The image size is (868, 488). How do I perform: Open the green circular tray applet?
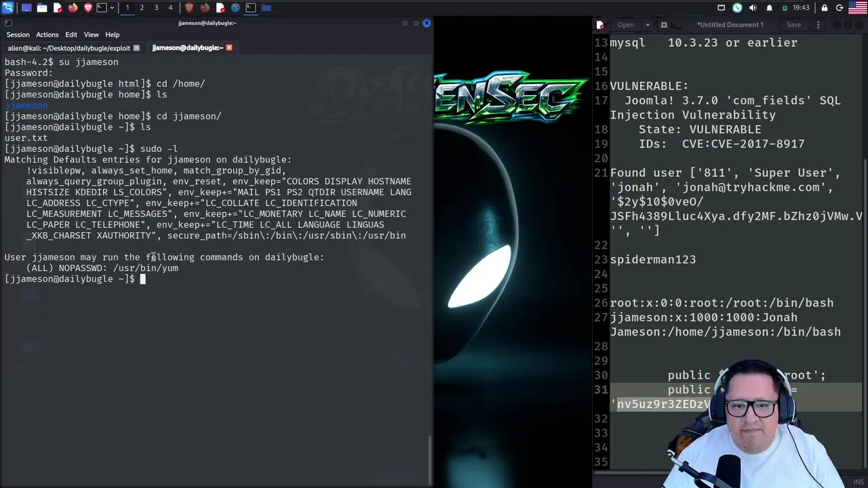[737, 7]
